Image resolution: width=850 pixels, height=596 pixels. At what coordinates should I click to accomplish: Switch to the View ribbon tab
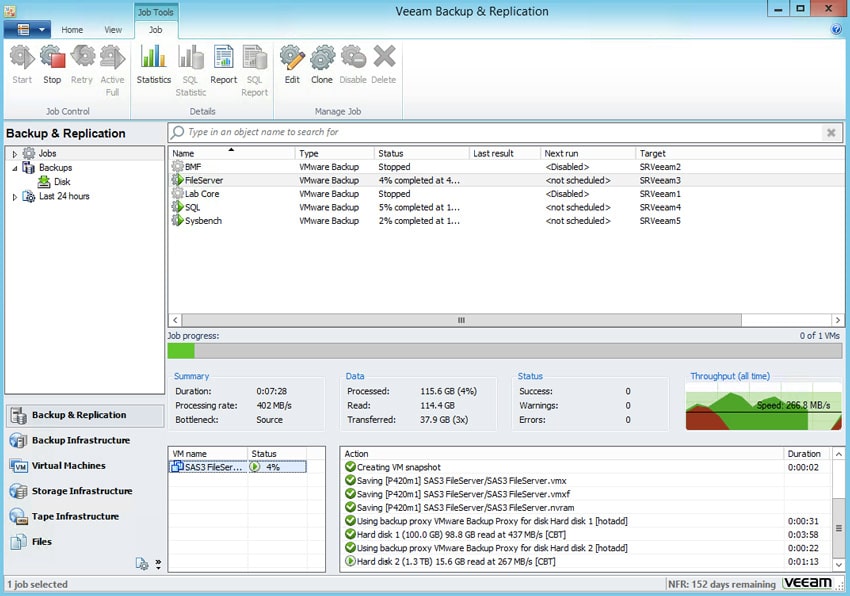click(x=113, y=30)
